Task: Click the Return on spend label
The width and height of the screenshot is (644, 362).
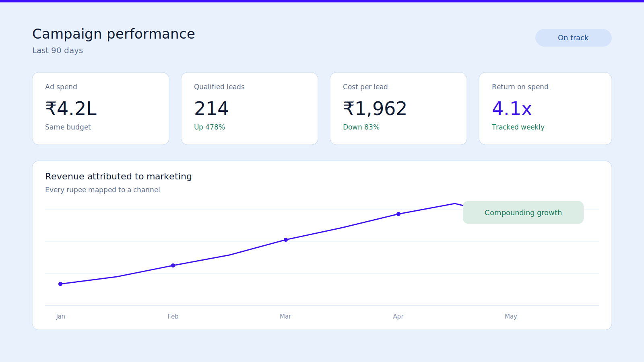Action: pos(520,87)
